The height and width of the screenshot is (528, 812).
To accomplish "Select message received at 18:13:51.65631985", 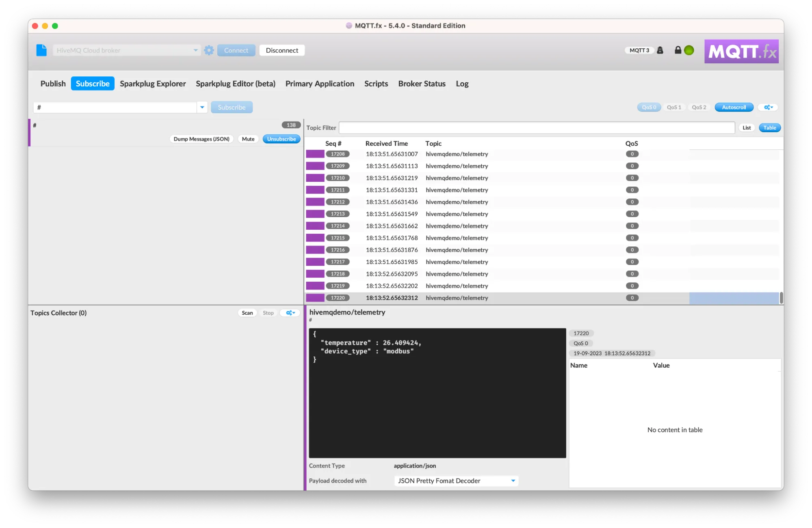I will 542,262.
